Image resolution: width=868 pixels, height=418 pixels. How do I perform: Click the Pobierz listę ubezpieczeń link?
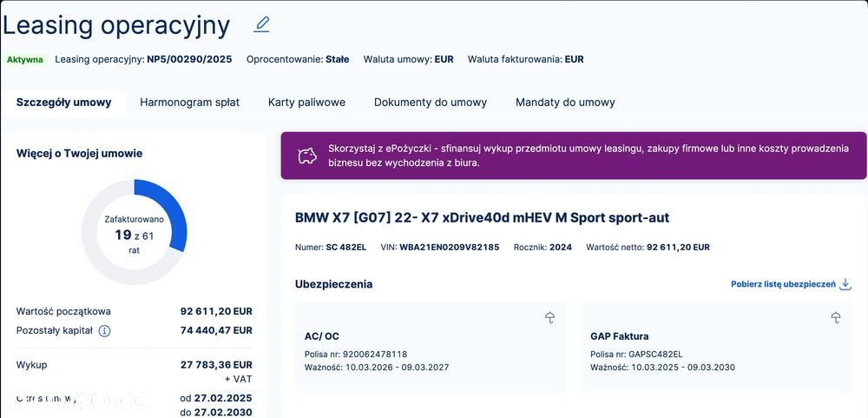(783, 284)
